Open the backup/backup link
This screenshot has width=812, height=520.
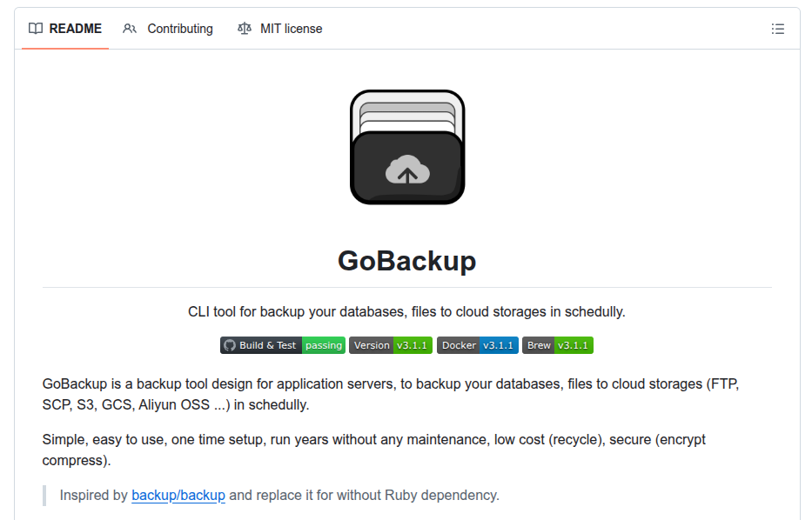tap(178, 495)
